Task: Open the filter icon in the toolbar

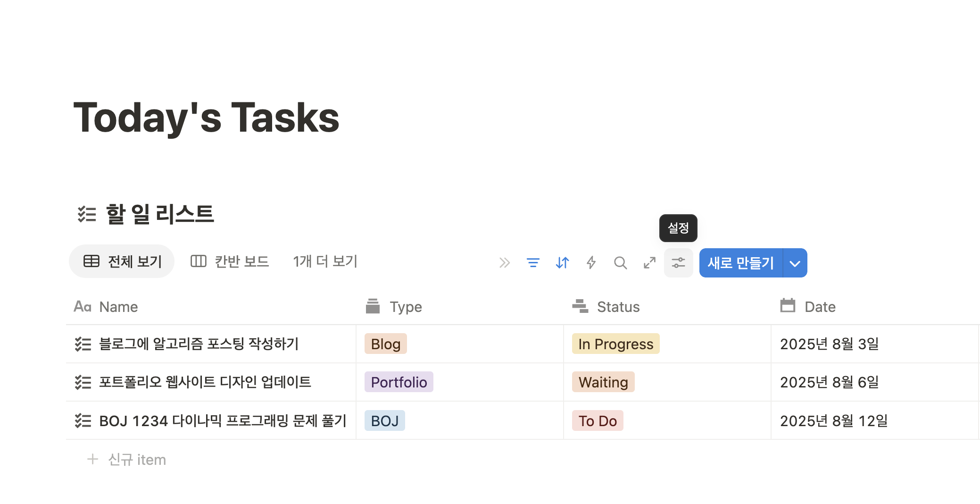Action: click(x=532, y=263)
